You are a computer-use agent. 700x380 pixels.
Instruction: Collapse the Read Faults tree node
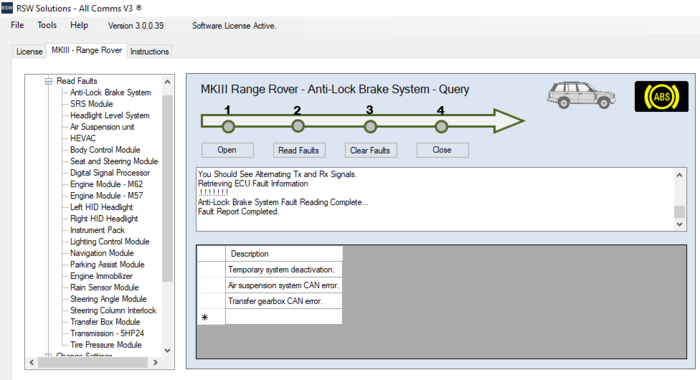tap(48, 81)
